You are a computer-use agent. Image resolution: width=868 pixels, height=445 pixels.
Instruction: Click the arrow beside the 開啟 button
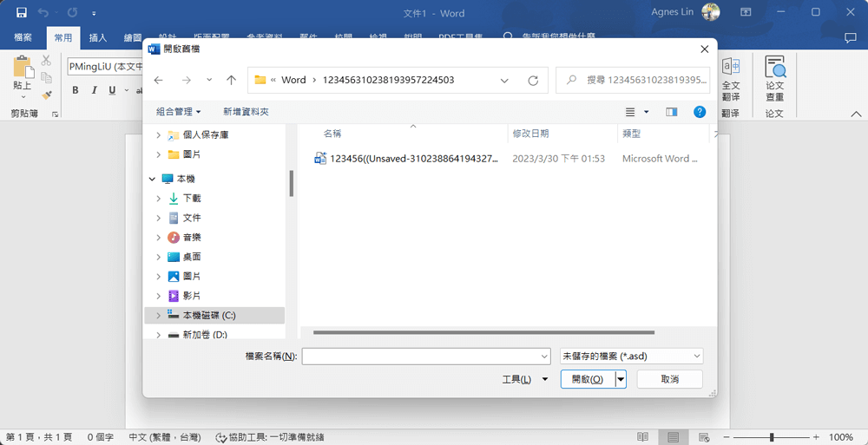[621, 379]
